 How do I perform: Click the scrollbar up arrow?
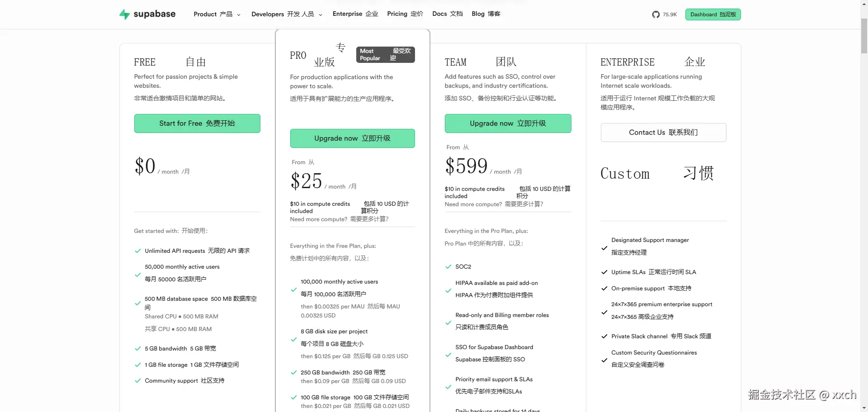pos(864,3)
